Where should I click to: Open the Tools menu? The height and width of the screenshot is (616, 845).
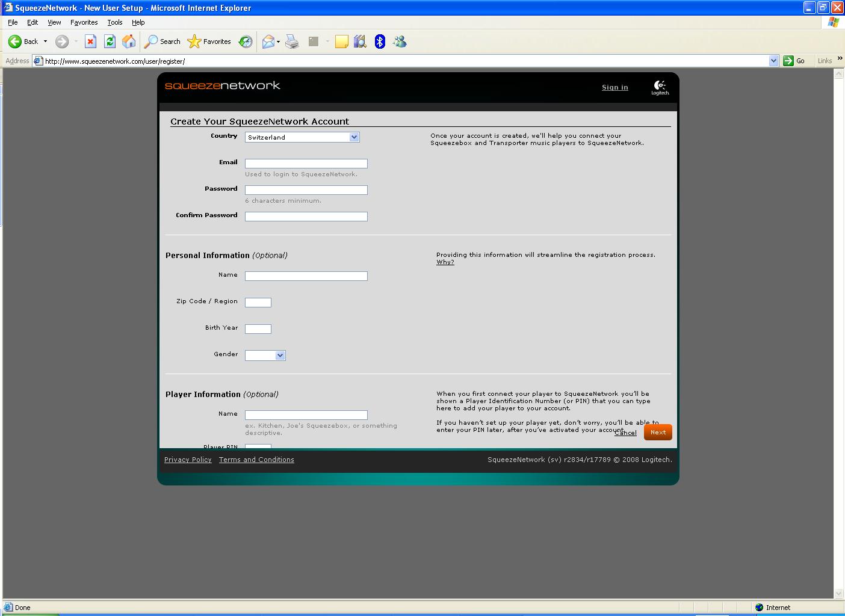[114, 22]
